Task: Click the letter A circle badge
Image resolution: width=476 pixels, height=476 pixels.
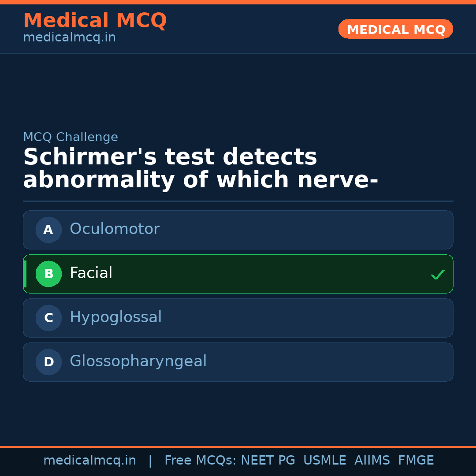Action: click(48, 230)
